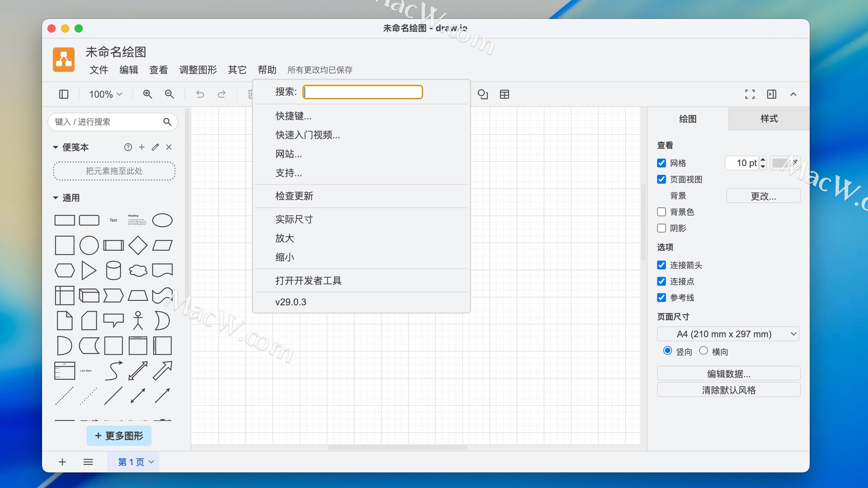Click the fullscreen icon in toolbar
Viewport: 868px width, 488px height.
[x=750, y=94]
